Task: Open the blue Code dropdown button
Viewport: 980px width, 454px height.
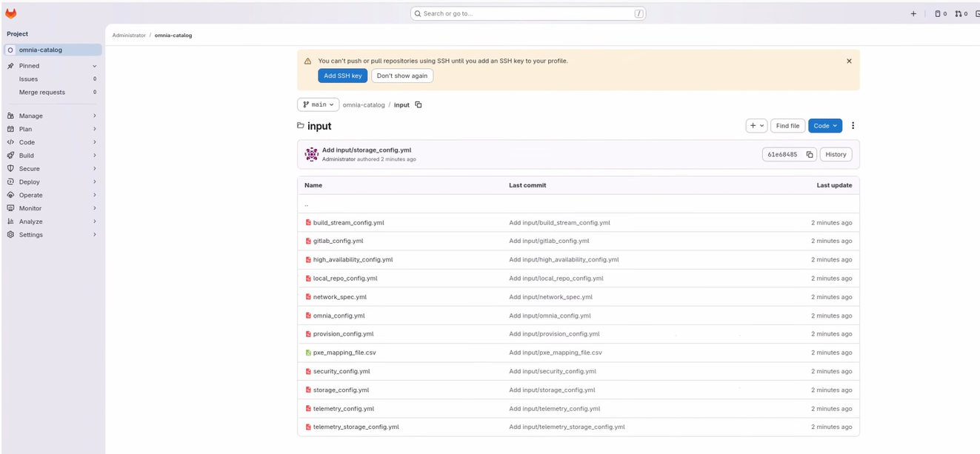Action: 825,126
